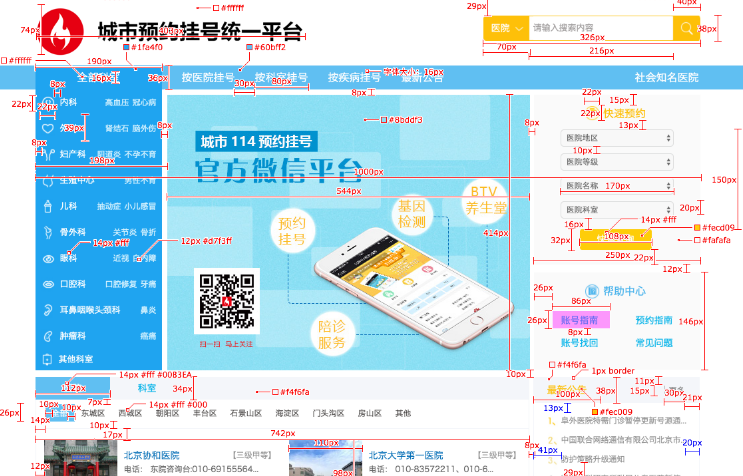Click the mouth icon beside 口腔科
Image resolution: width=743 pixels, height=476 pixels.
pos(48,284)
